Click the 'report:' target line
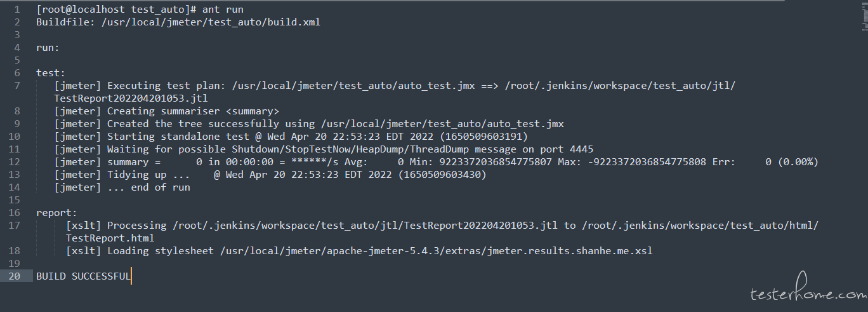The image size is (868, 312). tap(56, 213)
